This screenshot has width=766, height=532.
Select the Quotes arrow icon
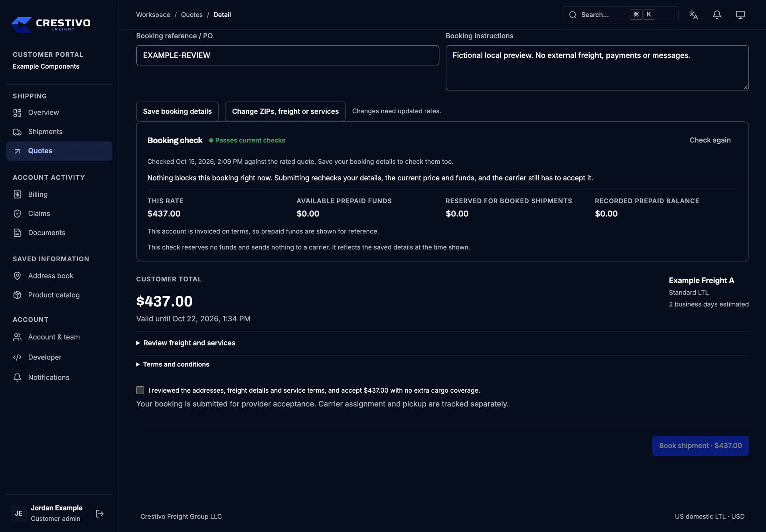[17, 151]
